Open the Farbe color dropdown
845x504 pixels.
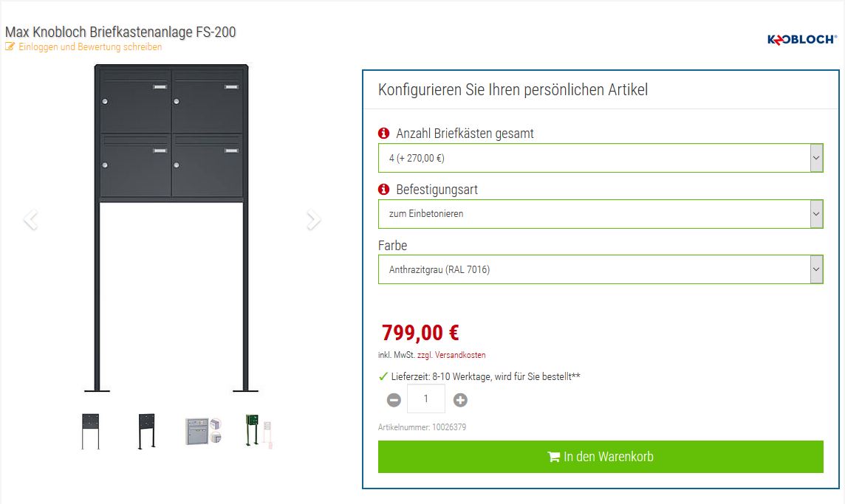point(600,270)
